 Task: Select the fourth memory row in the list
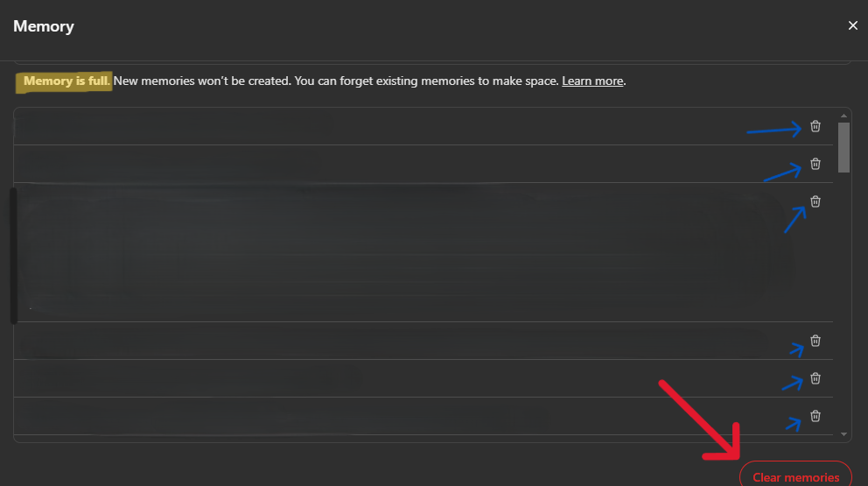click(x=423, y=341)
